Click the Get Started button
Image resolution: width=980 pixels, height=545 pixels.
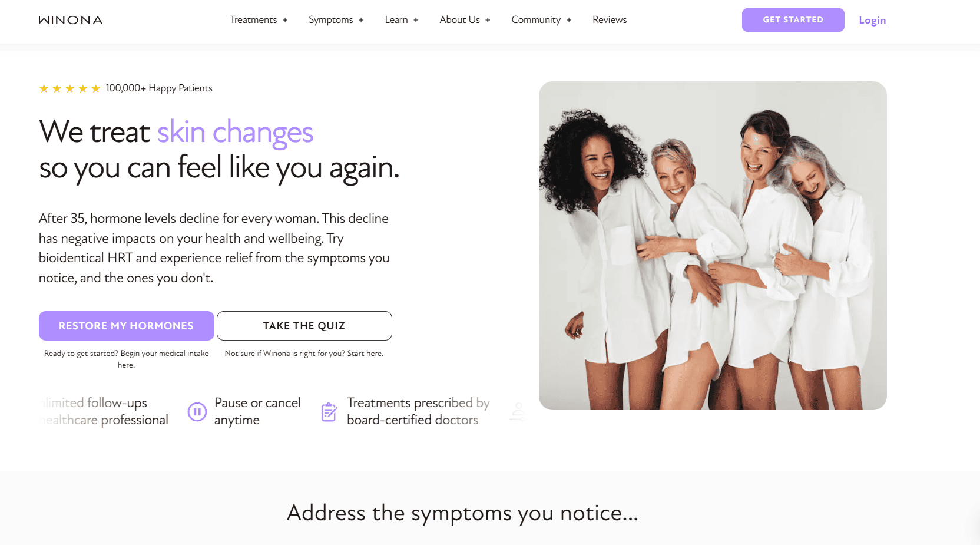(793, 20)
